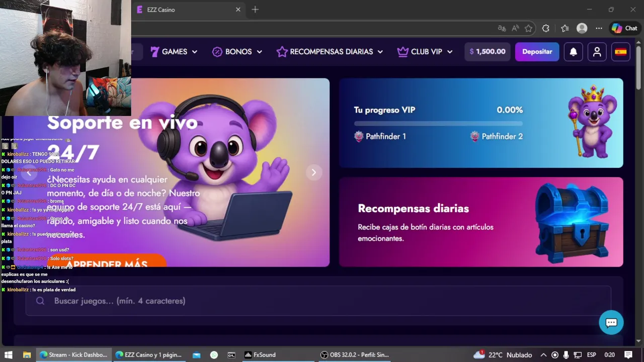Open the Edge browser profile avatar
644x362 pixels.
click(582, 29)
